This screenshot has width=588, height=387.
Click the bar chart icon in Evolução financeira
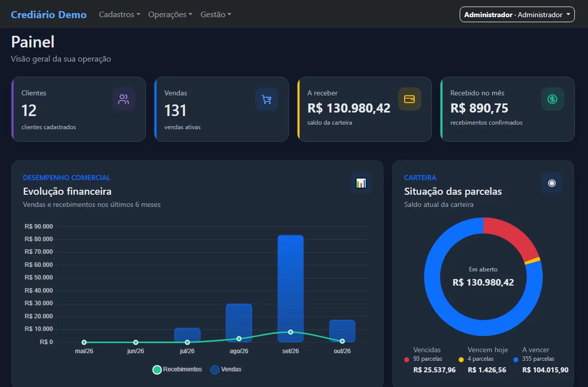361,183
